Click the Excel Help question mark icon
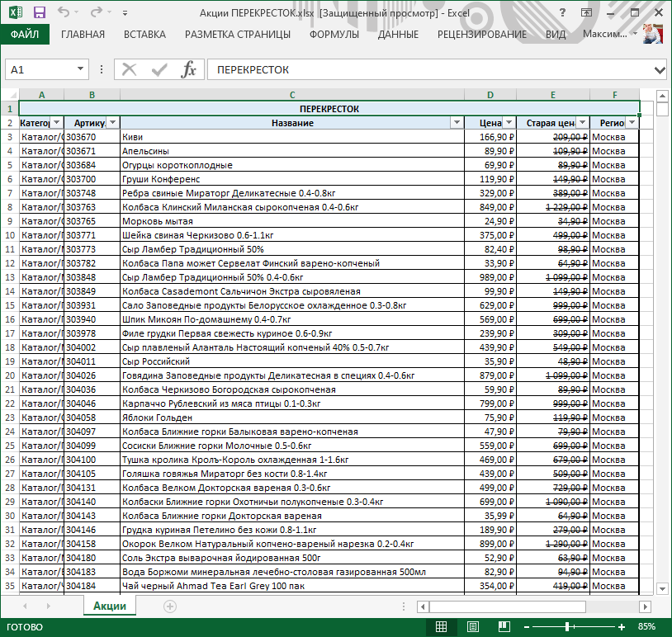 click(x=561, y=13)
